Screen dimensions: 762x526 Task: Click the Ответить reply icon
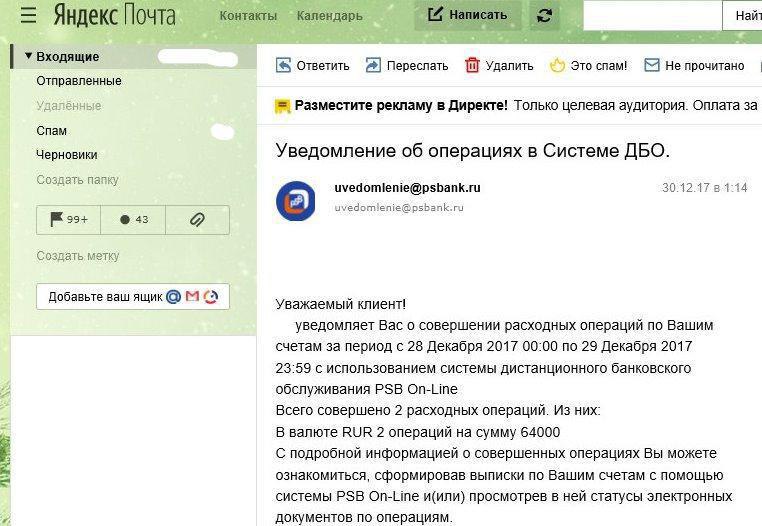click(283, 65)
